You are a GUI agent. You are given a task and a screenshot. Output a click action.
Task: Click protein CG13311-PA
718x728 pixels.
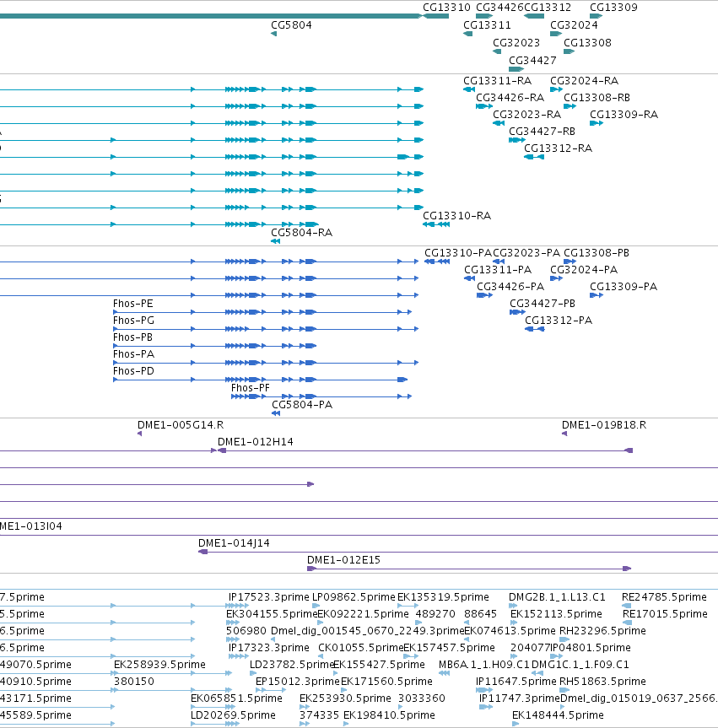pyautogui.click(x=498, y=270)
